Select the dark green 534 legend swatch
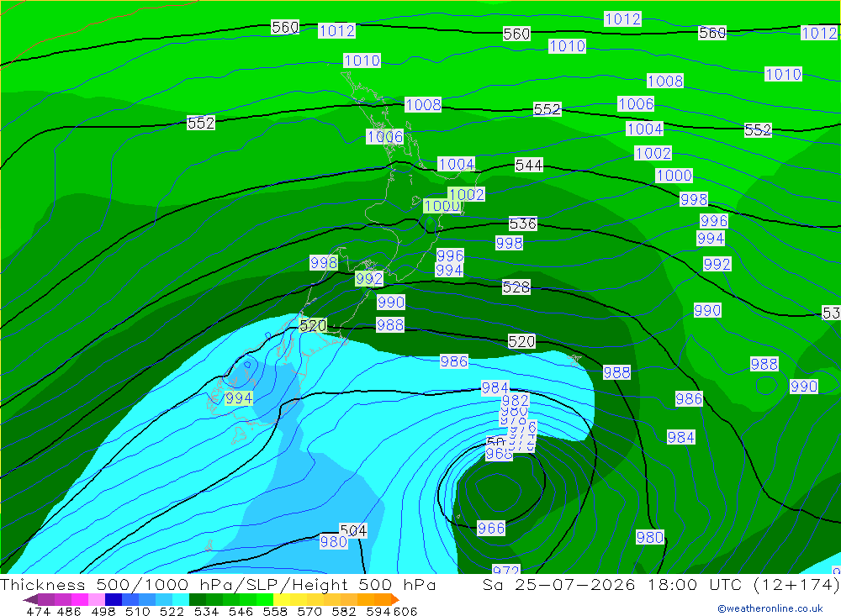 [x=198, y=599]
